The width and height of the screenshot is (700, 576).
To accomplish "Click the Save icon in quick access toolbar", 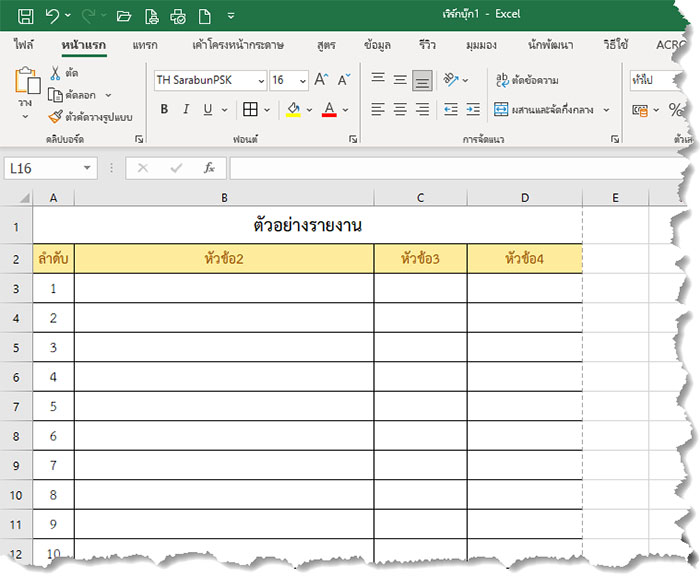I will tap(25, 15).
